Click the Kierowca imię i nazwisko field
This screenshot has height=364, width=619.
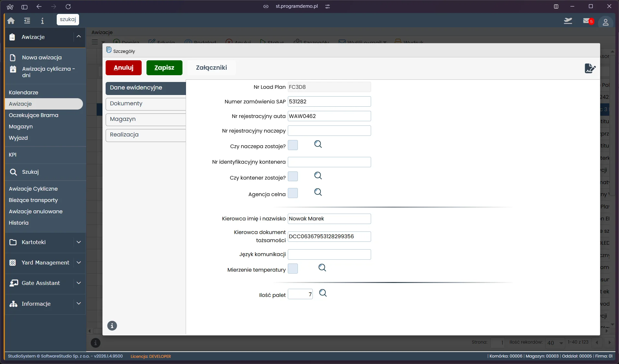pyautogui.click(x=329, y=219)
